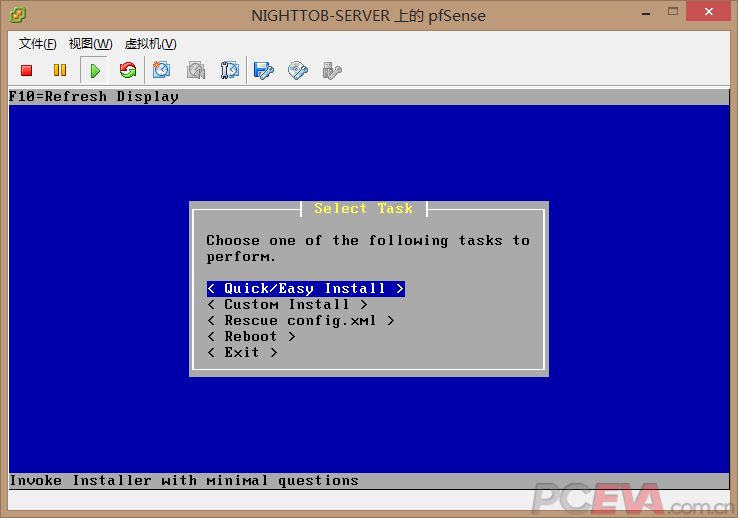Select the Quick/Easy Install option
738x518 pixels.
[305, 289]
